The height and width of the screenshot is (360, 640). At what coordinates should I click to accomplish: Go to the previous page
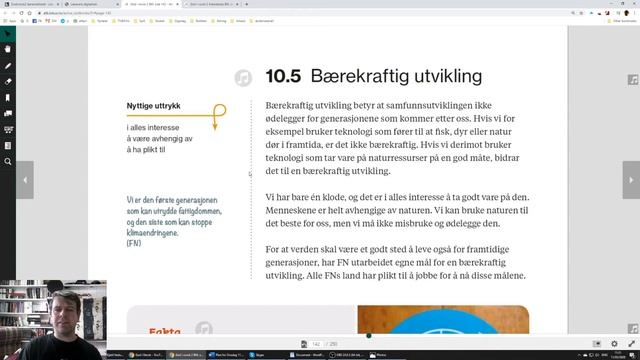click(x=25, y=180)
